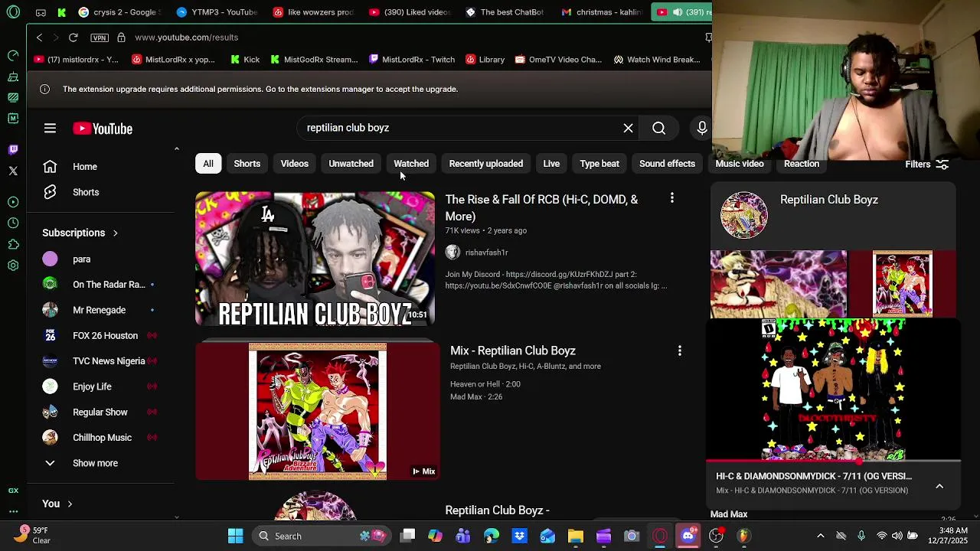Start voice search with the microphone
980x551 pixels.
[x=701, y=129]
